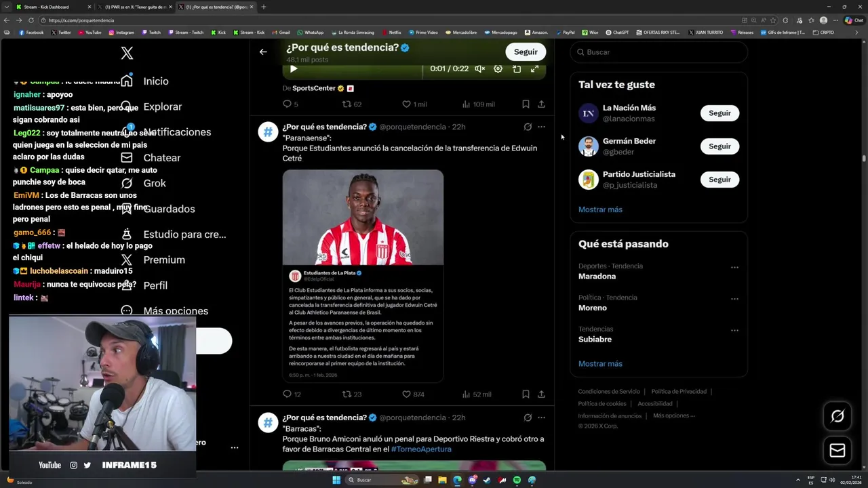View analytics showing 52 mil views
868x488 pixels.
[x=477, y=394]
